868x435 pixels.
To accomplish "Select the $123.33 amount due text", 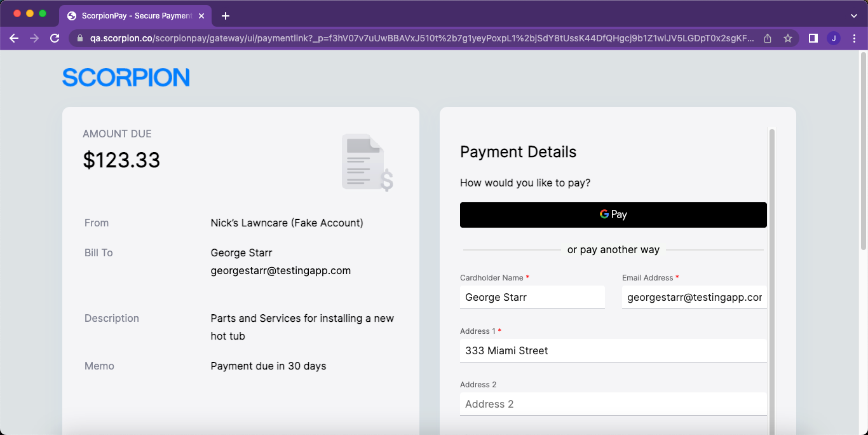I will pos(121,160).
